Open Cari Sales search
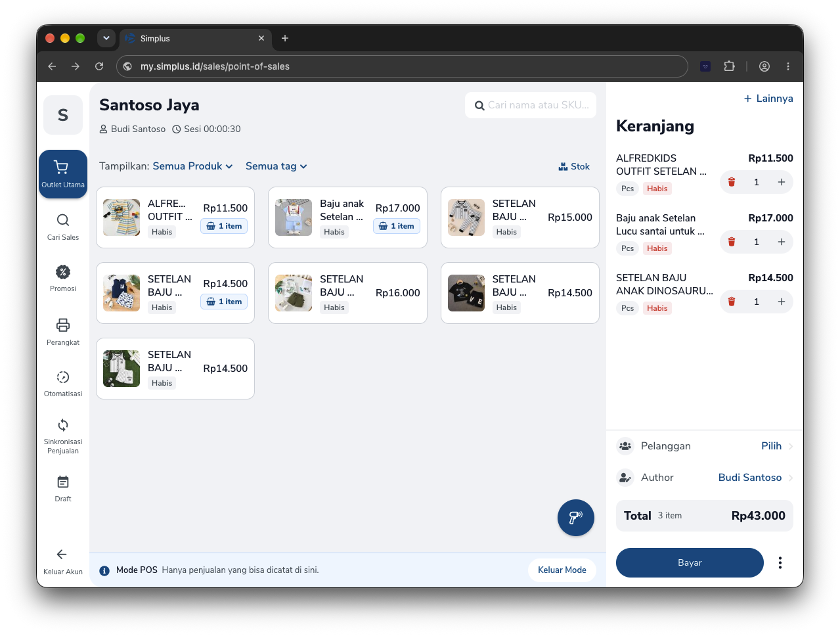 [63, 227]
